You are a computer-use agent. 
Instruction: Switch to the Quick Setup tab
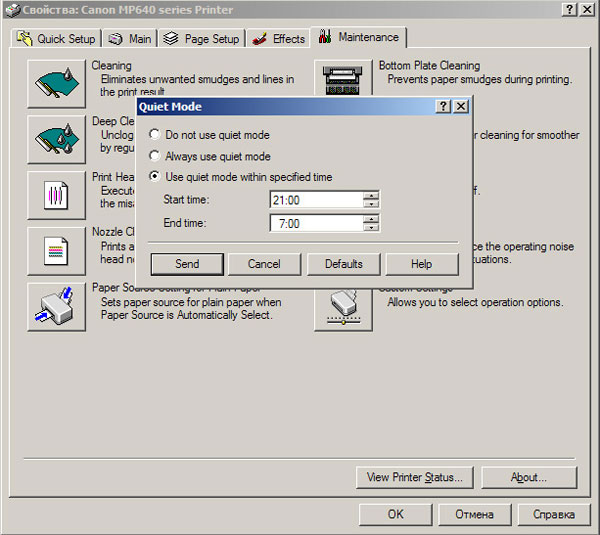pos(56,39)
